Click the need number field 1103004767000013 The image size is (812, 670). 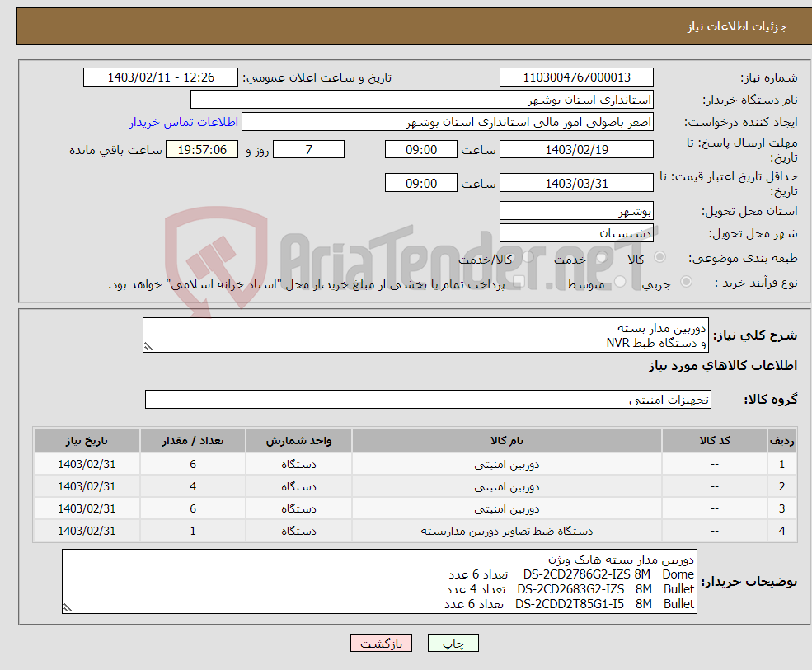tap(576, 77)
